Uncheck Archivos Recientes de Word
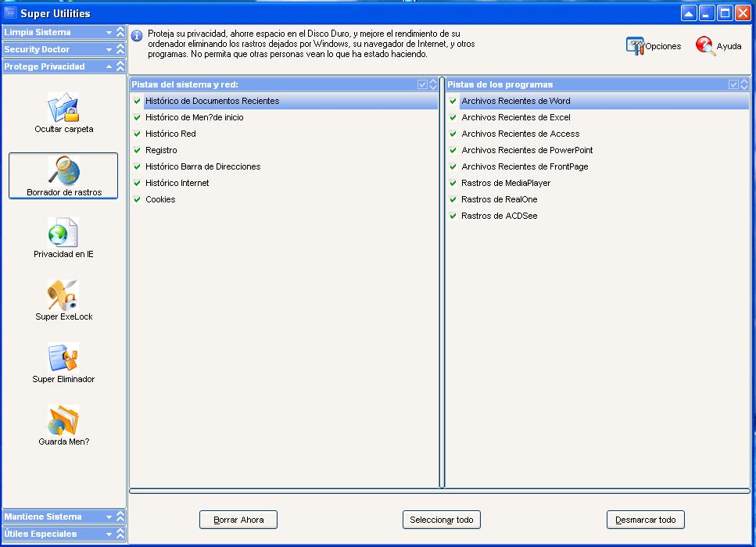756x547 pixels. pyautogui.click(x=453, y=101)
